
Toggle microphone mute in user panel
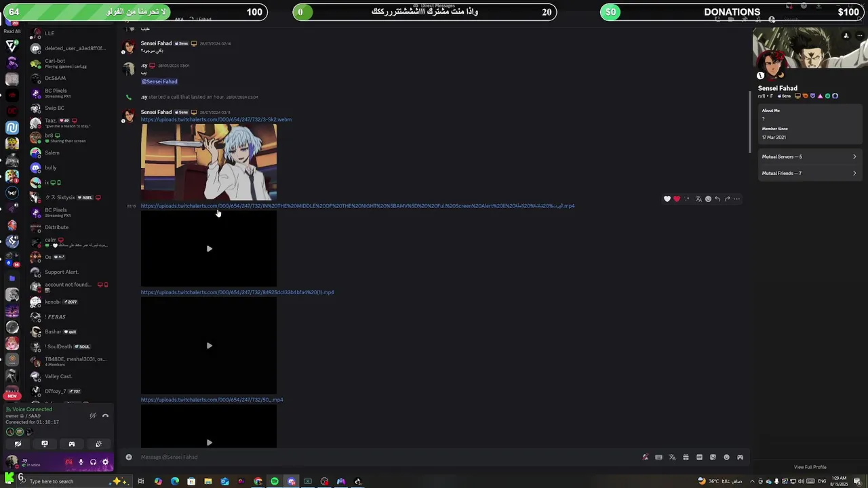[x=81, y=462]
